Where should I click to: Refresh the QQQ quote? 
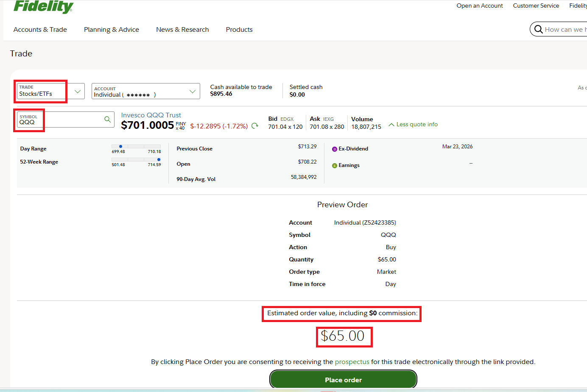255,126
